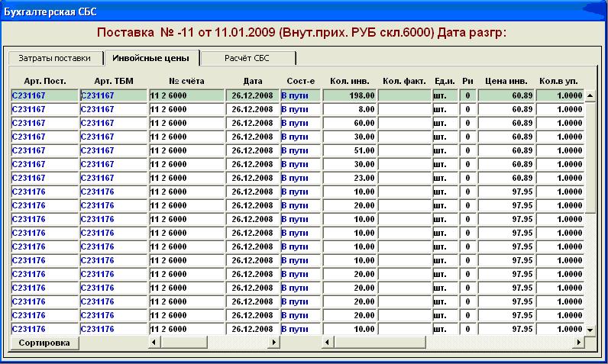608x364 pixels.
Task: Select the 60.00 quantity cell
Action: (349, 123)
